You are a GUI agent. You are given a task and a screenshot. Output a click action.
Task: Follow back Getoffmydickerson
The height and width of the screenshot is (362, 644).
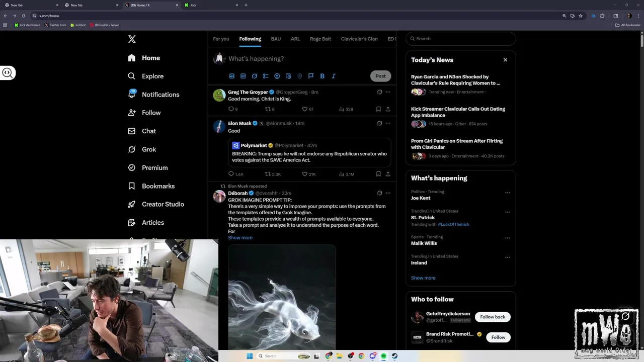[493, 317]
